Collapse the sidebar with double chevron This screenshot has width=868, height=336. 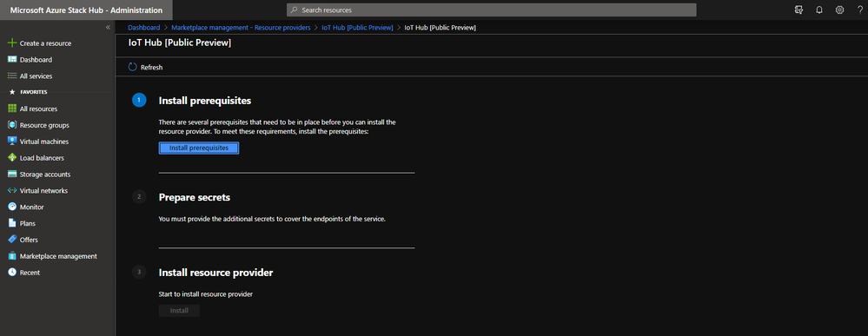tap(108, 27)
